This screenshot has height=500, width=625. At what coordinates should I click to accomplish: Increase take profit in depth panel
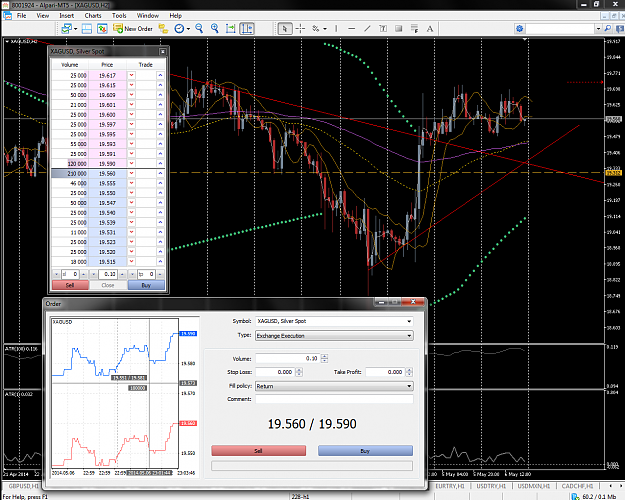pyautogui.click(x=160, y=274)
